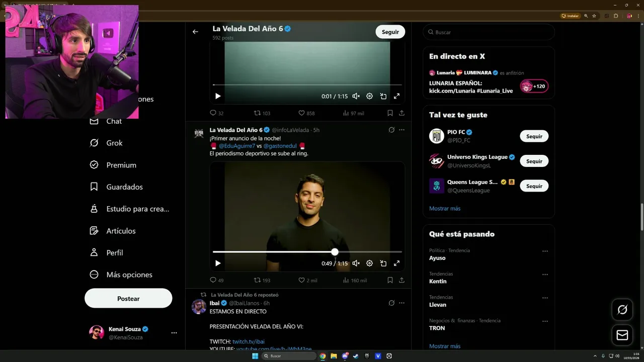Bookmark the post with 160 mil views

tap(390, 280)
